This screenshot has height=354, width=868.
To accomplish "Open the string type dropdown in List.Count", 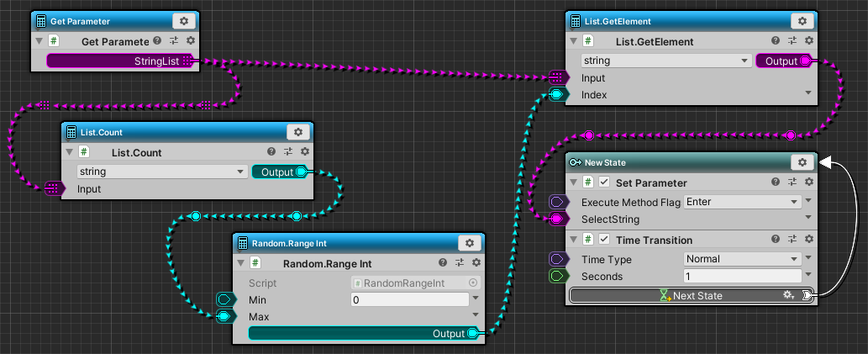I will coord(160,172).
